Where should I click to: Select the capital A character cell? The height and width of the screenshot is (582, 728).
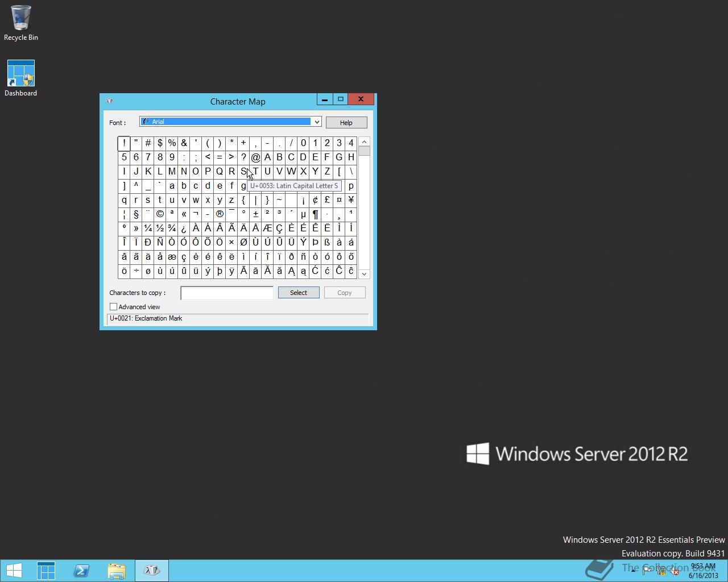267,157
